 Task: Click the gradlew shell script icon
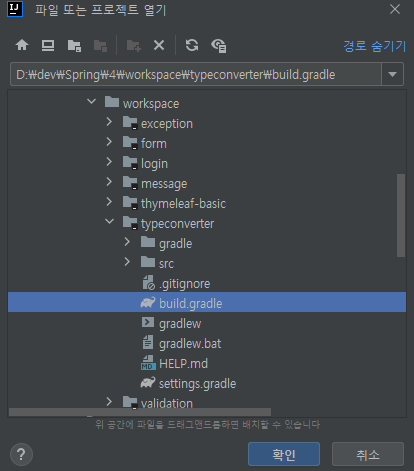(148, 322)
